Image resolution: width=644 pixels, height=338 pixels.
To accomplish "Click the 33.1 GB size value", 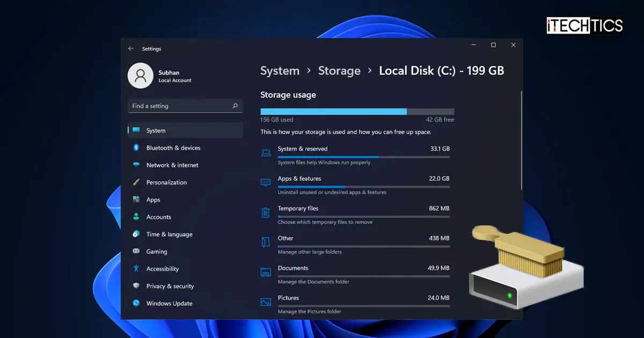I will point(440,149).
